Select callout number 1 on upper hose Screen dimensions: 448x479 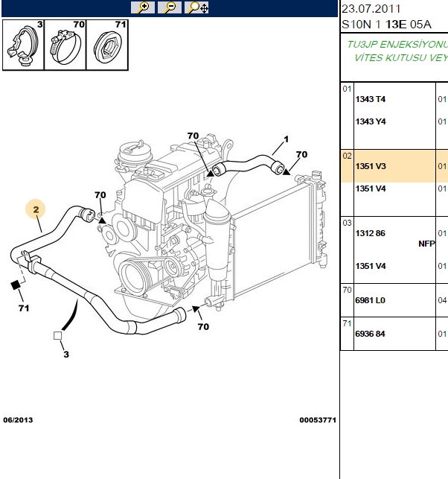click(x=286, y=139)
